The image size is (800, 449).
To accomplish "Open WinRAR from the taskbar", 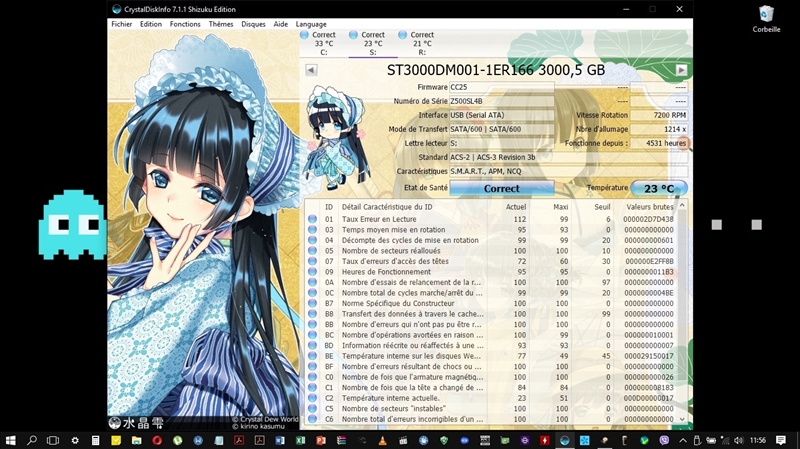I will coord(341,440).
